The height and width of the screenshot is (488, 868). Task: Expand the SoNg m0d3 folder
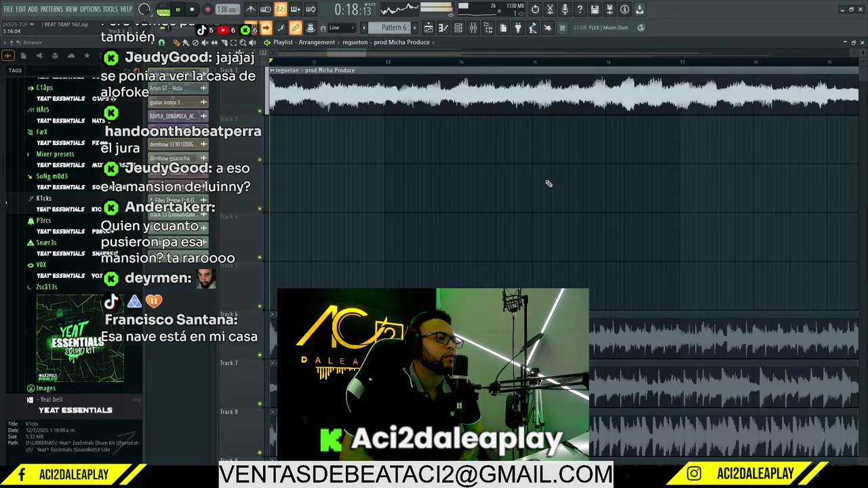pyautogui.click(x=52, y=176)
